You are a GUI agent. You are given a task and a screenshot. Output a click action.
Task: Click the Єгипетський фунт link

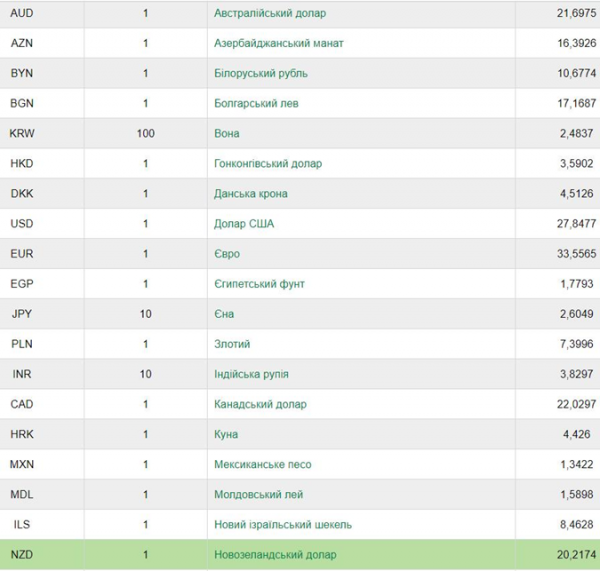point(259,284)
